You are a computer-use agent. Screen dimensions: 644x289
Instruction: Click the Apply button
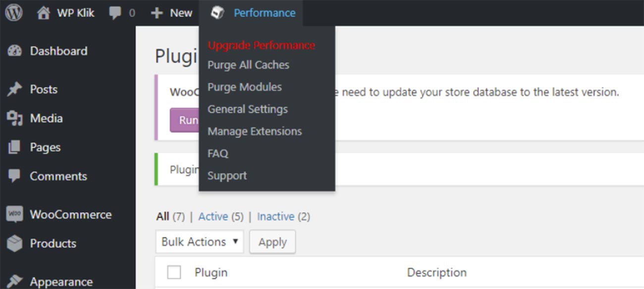pos(272,242)
